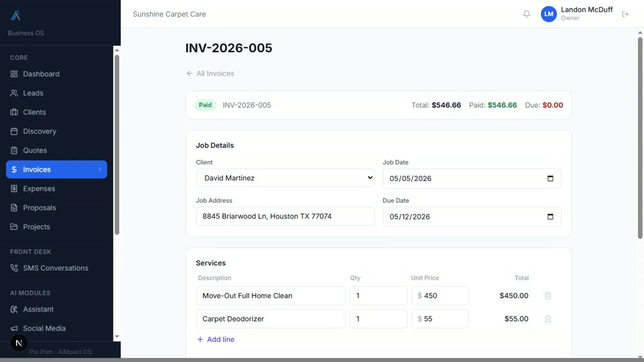Click the SMS Conversations phone icon
The image size is (644, 362).
(14, 268)
